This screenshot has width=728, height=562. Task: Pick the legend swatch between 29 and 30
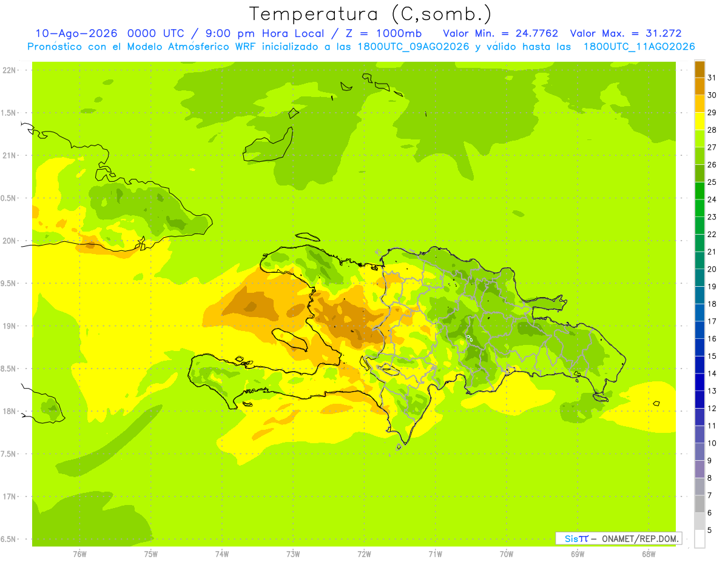click(699, 104)
